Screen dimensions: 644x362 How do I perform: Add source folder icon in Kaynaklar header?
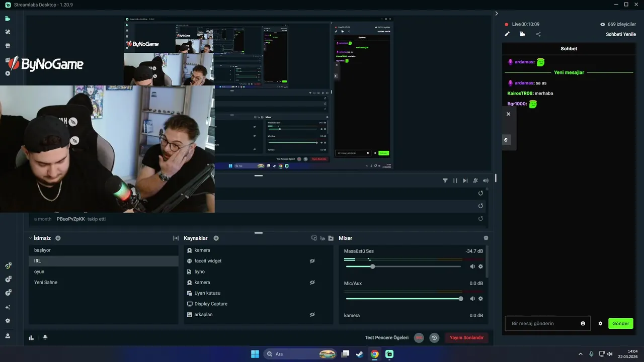click(331, 238)
